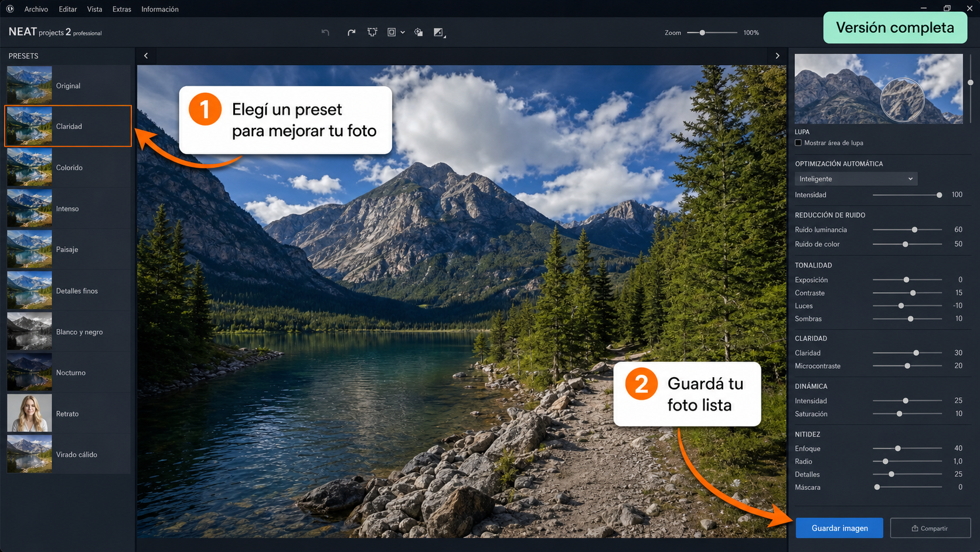The image size is (980, 552).
Task: Click the undo arrow icon
Action: point(325,32)
